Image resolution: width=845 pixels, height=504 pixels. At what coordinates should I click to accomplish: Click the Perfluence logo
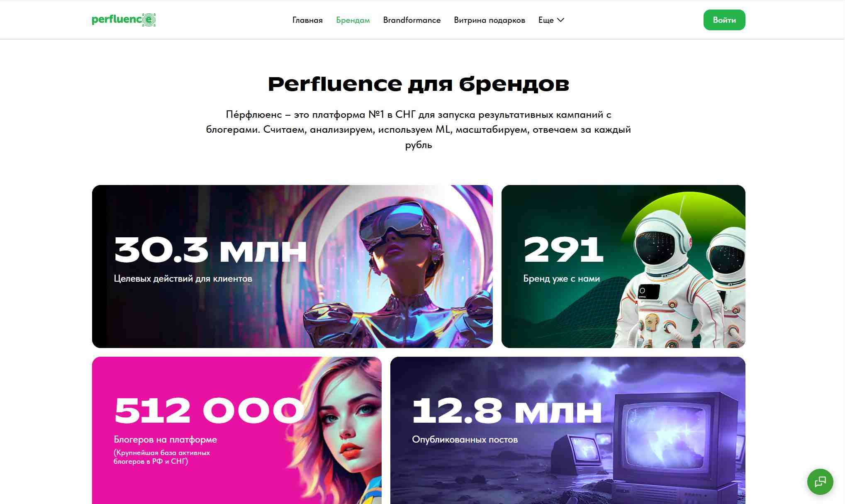[x=124, y=20]
